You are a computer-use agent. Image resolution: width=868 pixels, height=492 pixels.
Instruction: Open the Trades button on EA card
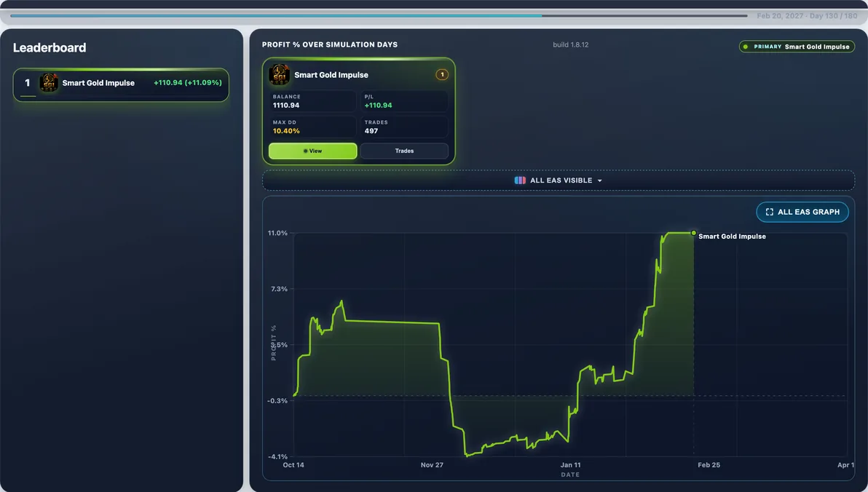pyautogui.click(x=404, y=151)
